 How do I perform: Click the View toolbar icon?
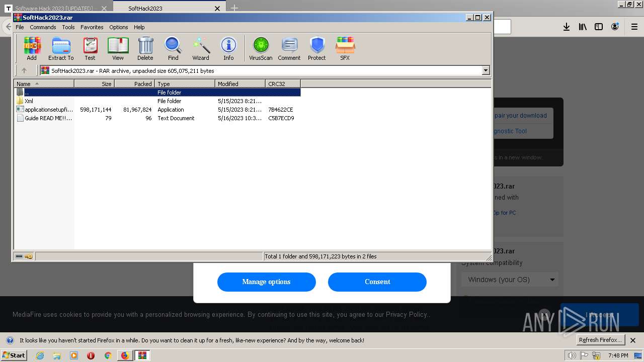point(118,49)
